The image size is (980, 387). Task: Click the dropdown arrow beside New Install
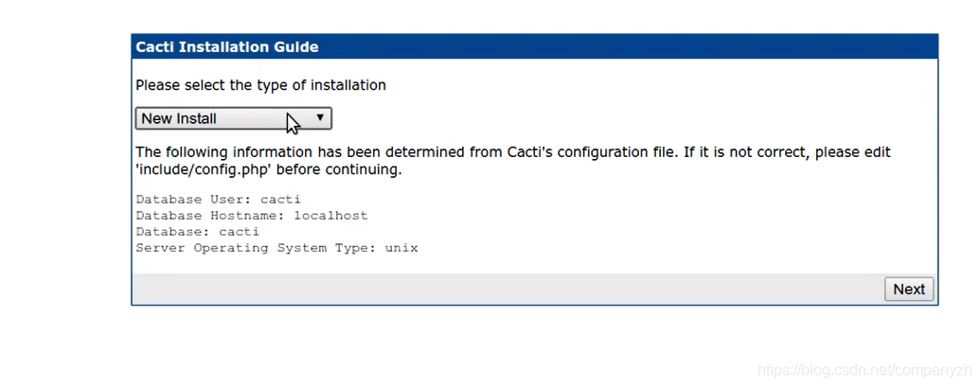pyautogui.click(x=320, y=118)
